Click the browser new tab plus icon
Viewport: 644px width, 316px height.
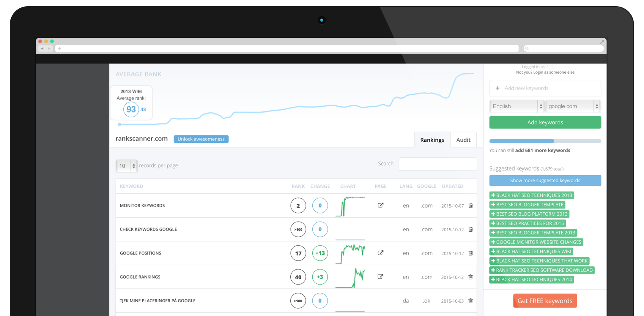coord(59,48)
